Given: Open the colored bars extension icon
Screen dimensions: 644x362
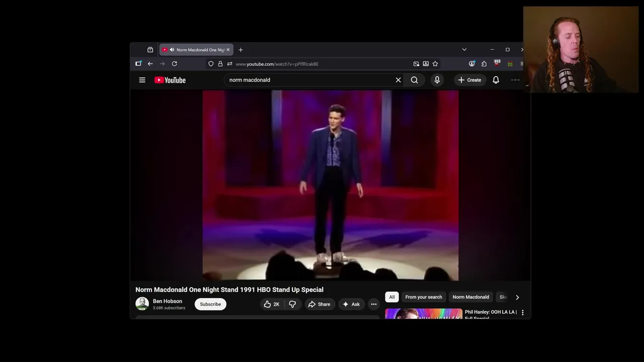Looking at the screenshot, I should pos(510,64).
